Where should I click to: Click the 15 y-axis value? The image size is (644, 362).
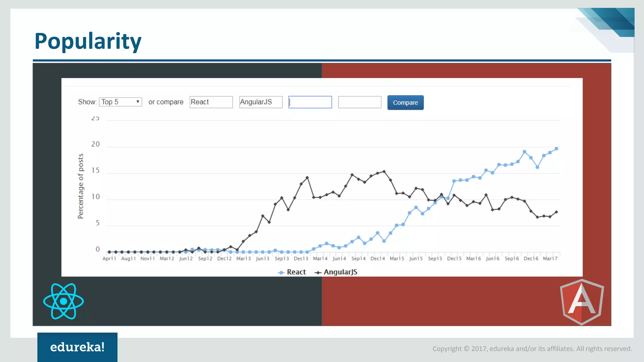pos(96,170)
